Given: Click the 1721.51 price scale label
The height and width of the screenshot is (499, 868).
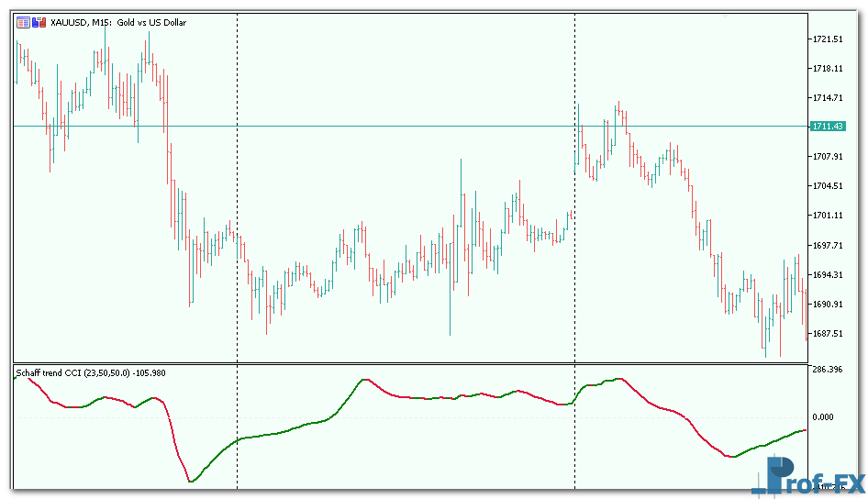Looking at the screenshot, I should pos(827,39).
